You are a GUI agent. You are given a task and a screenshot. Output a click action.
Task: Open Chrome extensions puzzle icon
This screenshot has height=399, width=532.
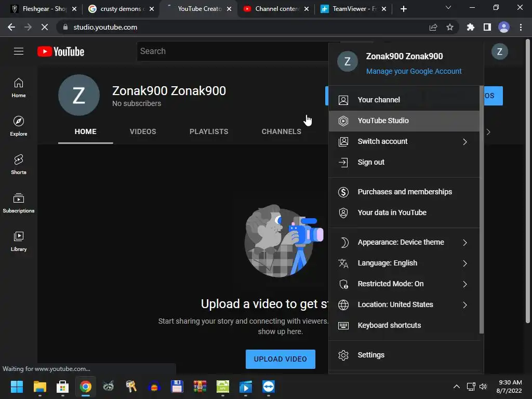coord(470,27)
